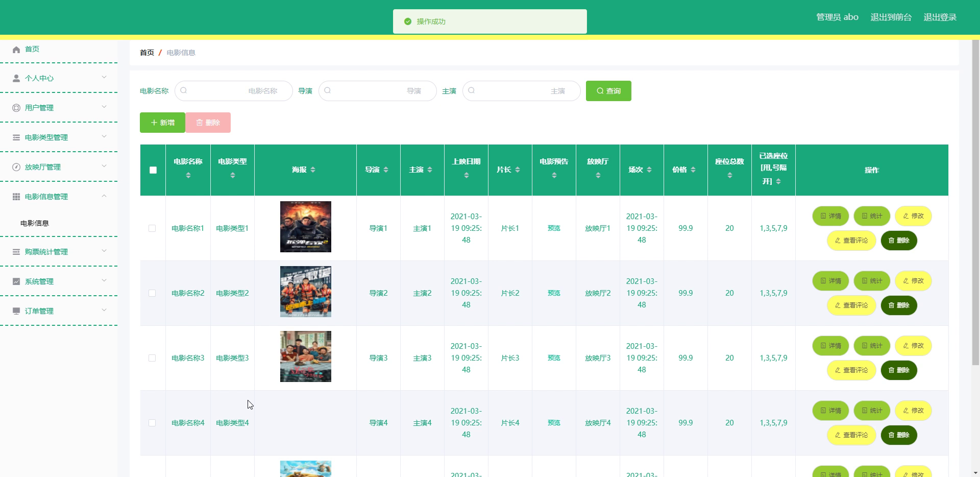The image size is (980, 477).
Task: Click 退出到前台 in top bar
Action: [x=891, y=17]
